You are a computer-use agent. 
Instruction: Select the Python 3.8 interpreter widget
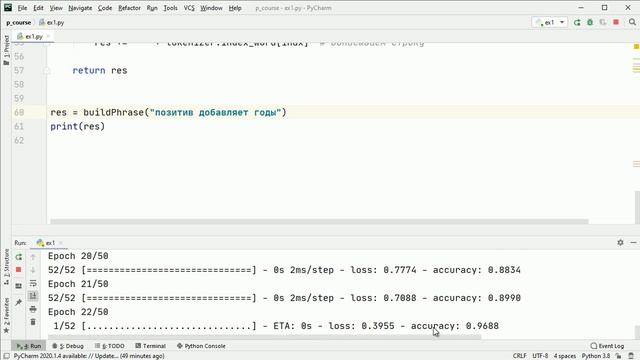(x=596, y=356)
